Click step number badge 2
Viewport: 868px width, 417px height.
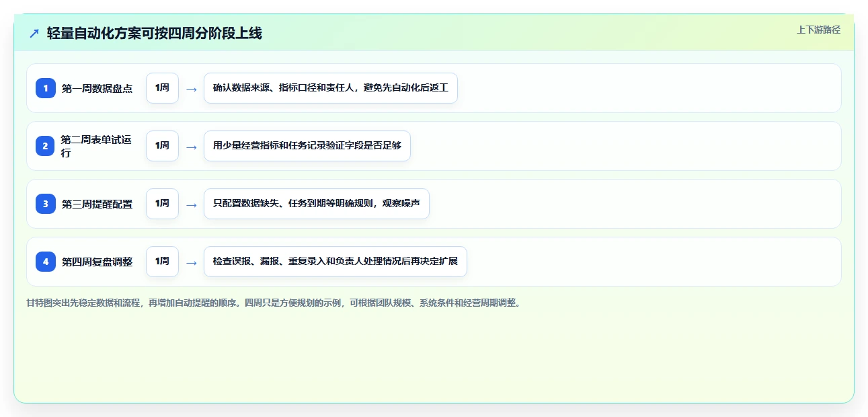pyautogui.click(x=46, y=146)
